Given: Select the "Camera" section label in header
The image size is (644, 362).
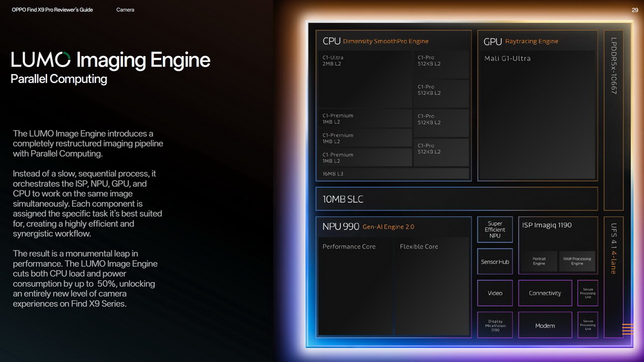Looking at the screenshot, I should pos(126,10).
